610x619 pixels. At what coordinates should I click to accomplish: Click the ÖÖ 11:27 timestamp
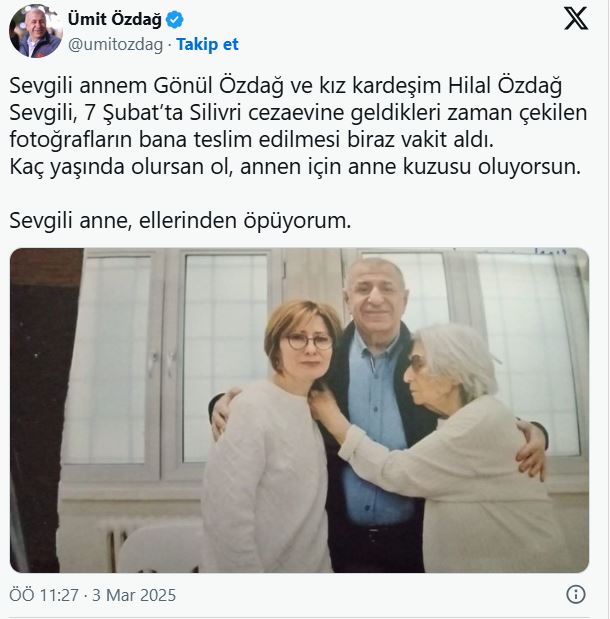point(44,595)
